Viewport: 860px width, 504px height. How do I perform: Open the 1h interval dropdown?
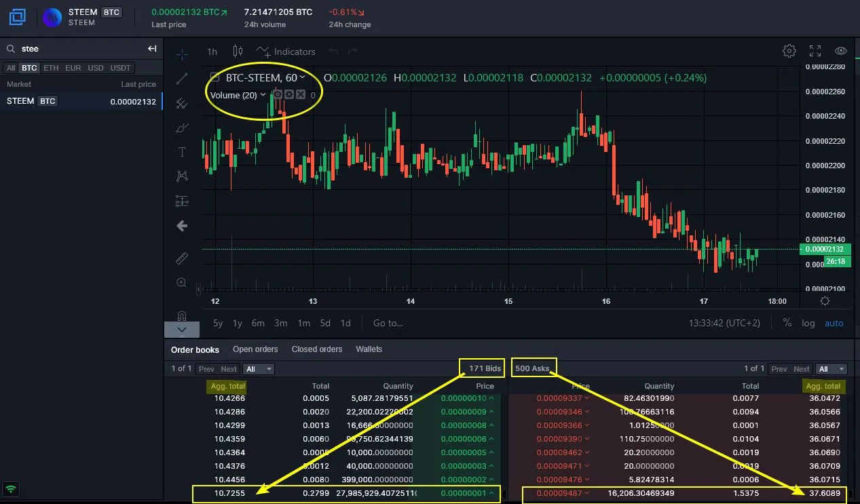click(x=212, y=52)
